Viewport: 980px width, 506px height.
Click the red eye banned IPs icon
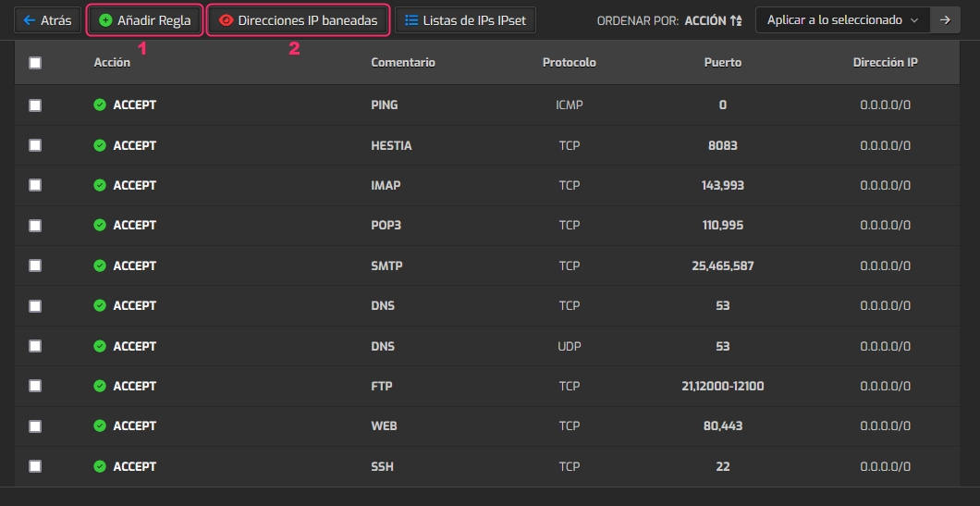coord(226,20)
